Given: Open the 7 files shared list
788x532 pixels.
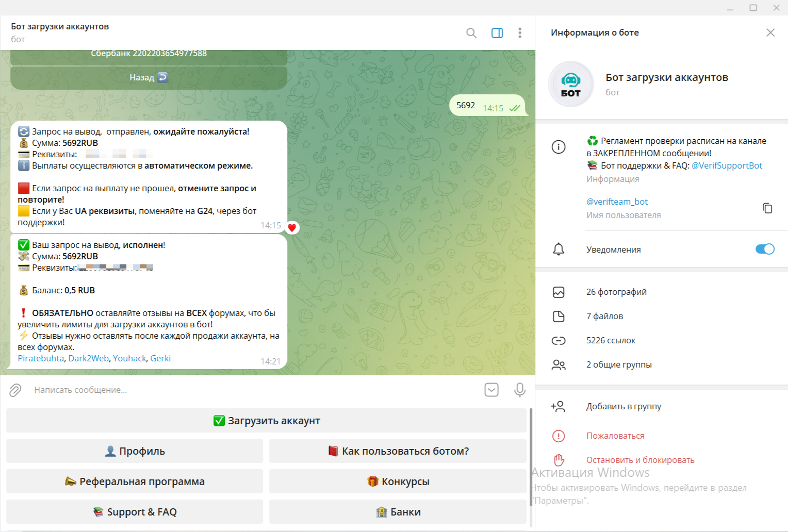Looking at the screenshot, I should tap(604, 317).
